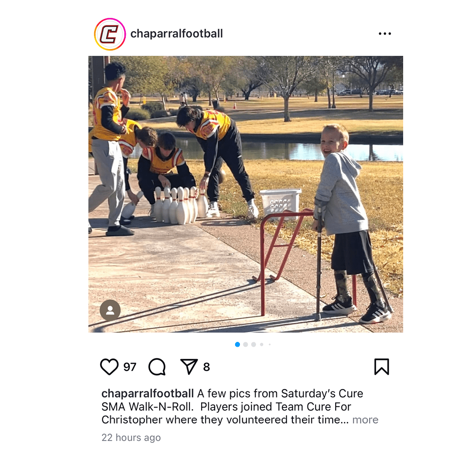Jump to the second carousel dot
Viewport: 476px width, 457px height.
click(x=246, y=344)
